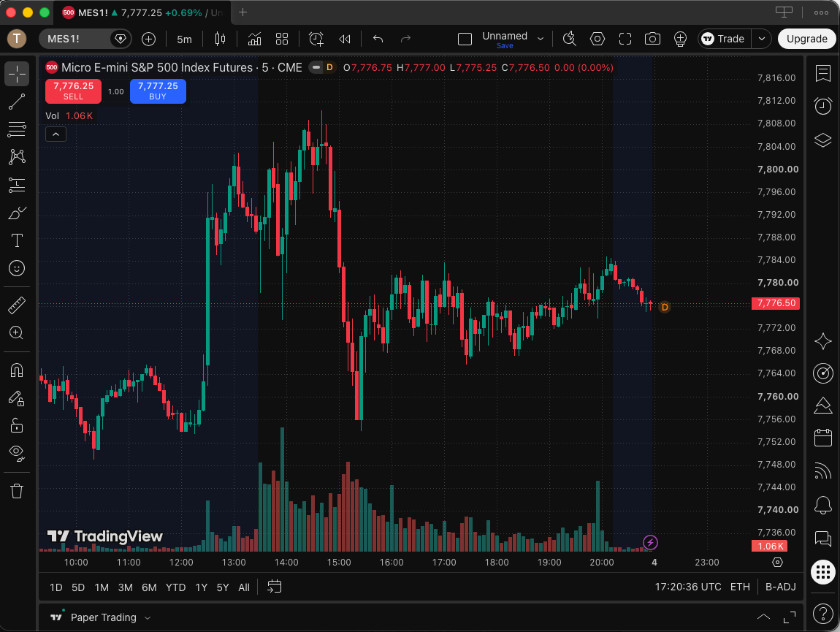Create an alert from top toolbar

(x=316, y=39)
